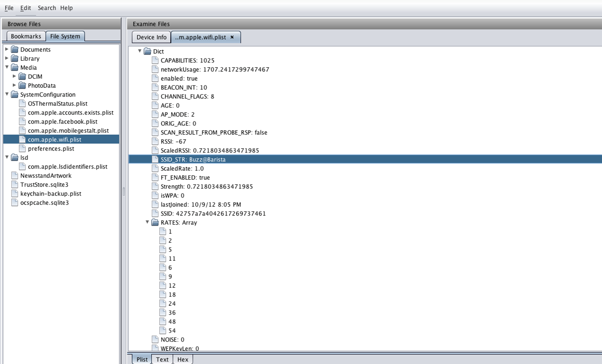Click the DCIM folder icon
Screen dimensions: 602x364
[22, 76]
